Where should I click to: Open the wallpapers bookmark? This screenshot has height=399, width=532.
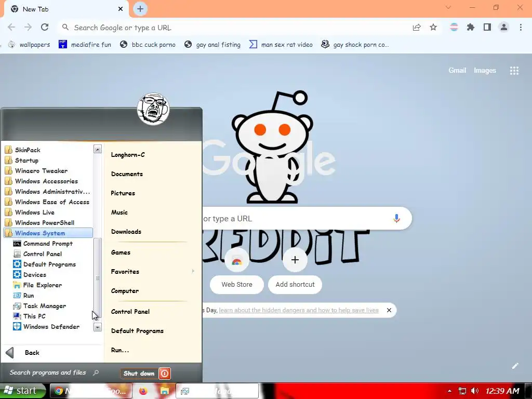point(29,45)
